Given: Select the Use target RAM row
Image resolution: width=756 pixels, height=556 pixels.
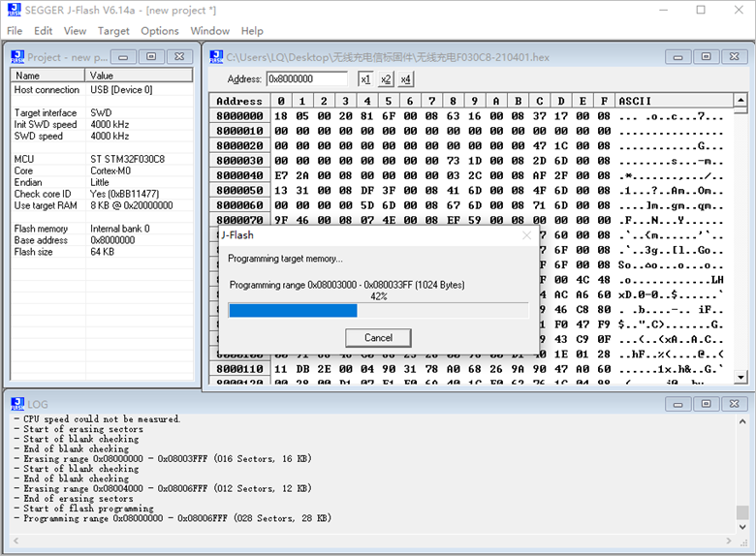Looking at the screenshot, I should (102, 205).
